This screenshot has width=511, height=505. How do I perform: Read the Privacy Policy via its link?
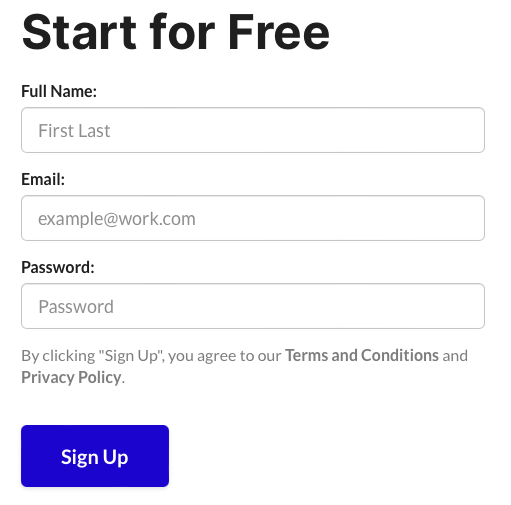coord(71,377)
